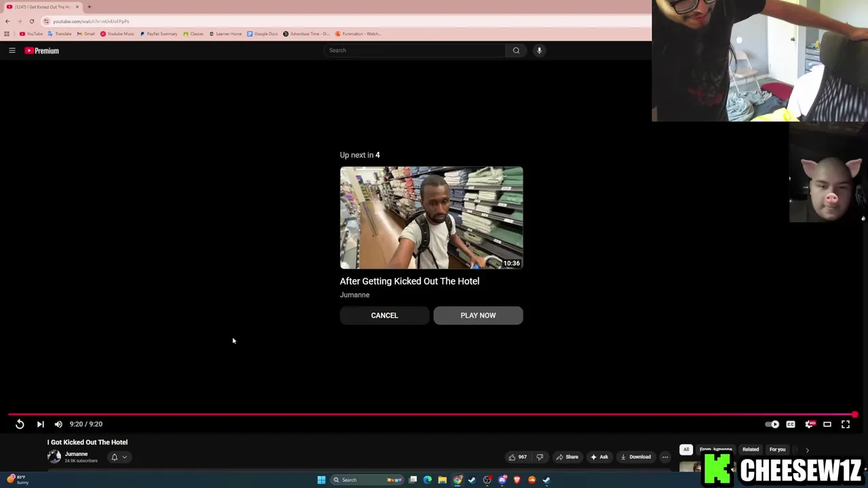Go back in the browser

(x=7, y=21)
